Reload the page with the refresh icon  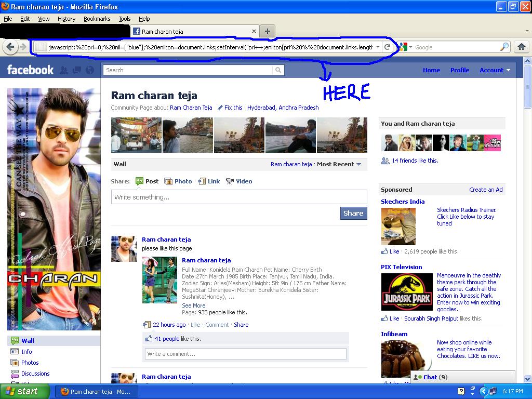[387, 47]
